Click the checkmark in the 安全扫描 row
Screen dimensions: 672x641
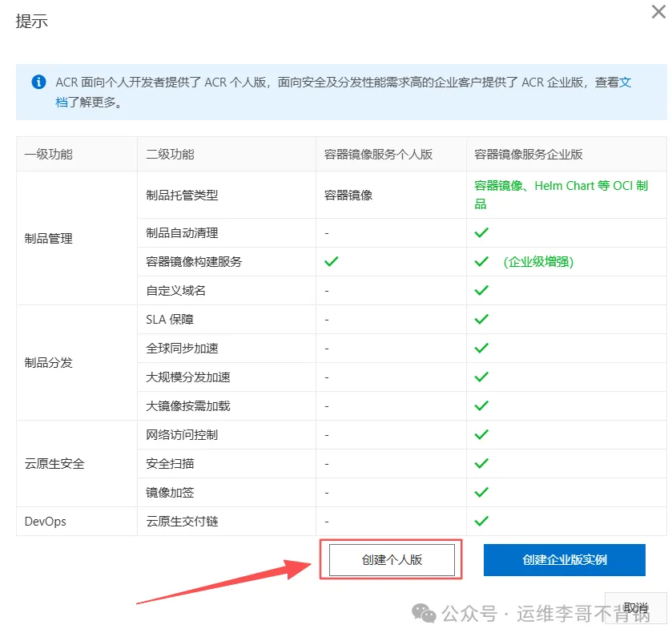(x=481, y=463)
